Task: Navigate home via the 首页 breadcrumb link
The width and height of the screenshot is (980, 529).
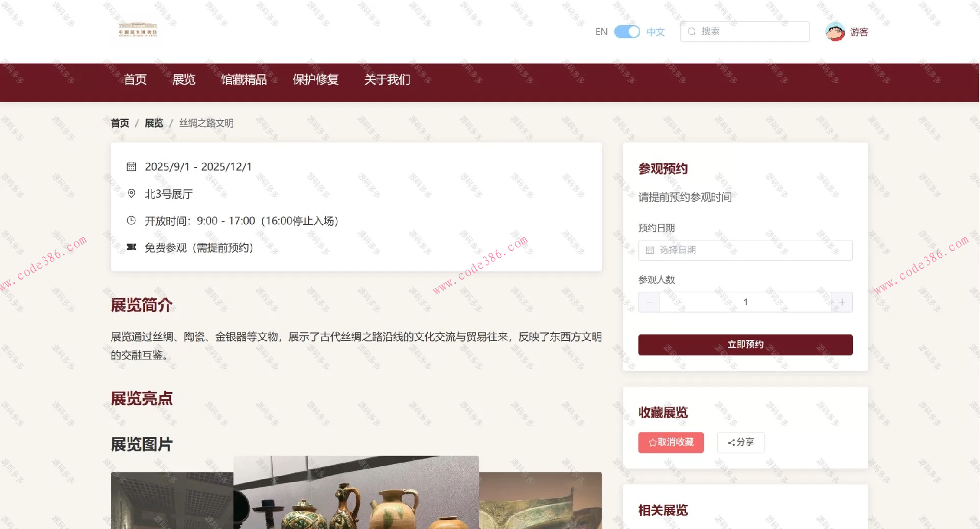Action: pos(120,123)
